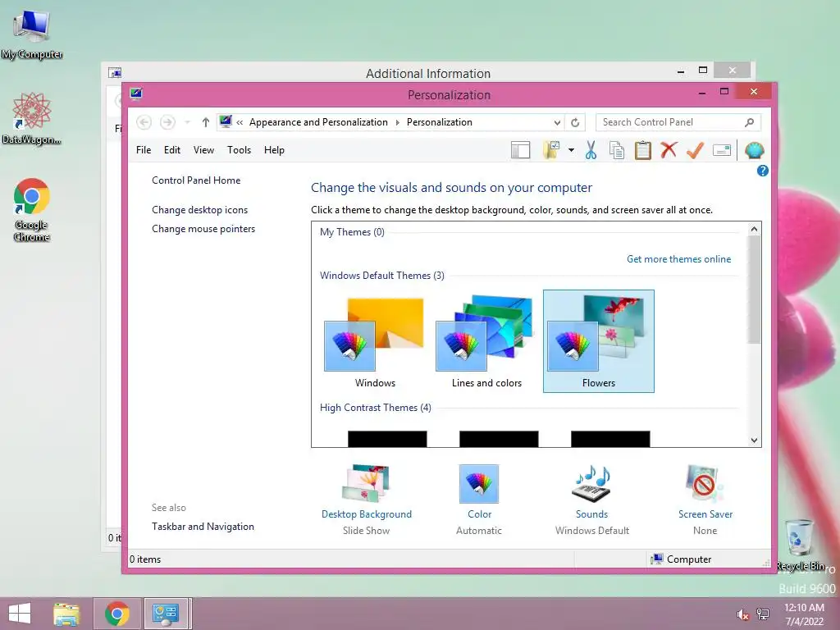Screen dimensions: 840x630
Task: Click the My Computer desktop icon
Action: (x=32, y=34)
